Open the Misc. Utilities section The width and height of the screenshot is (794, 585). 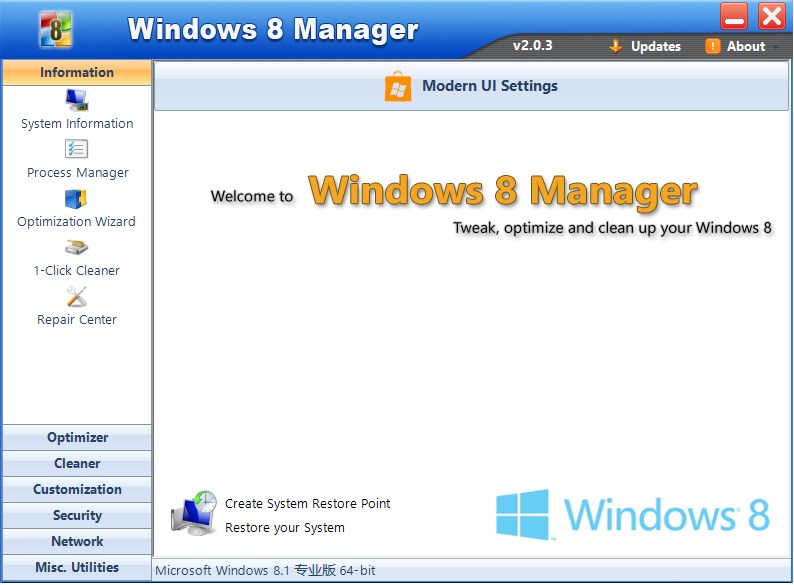(77, 567)
